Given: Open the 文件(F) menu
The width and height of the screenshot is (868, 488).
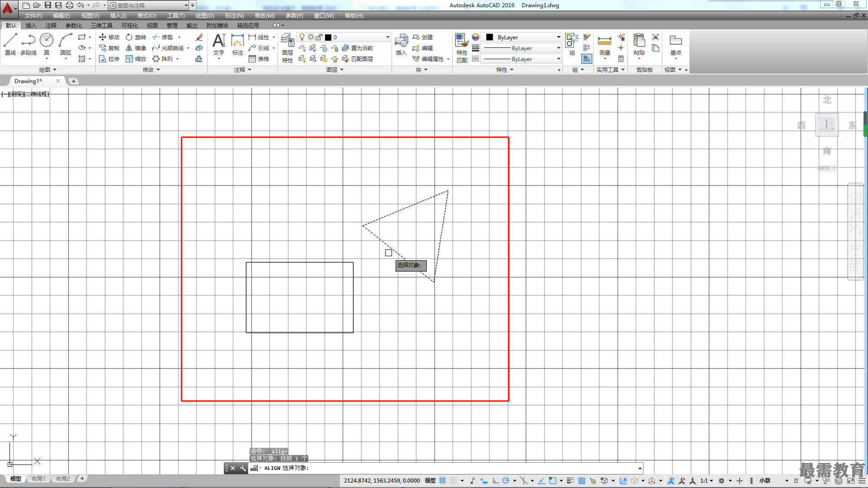Looking at the screenshot, I should coord(33,16).
